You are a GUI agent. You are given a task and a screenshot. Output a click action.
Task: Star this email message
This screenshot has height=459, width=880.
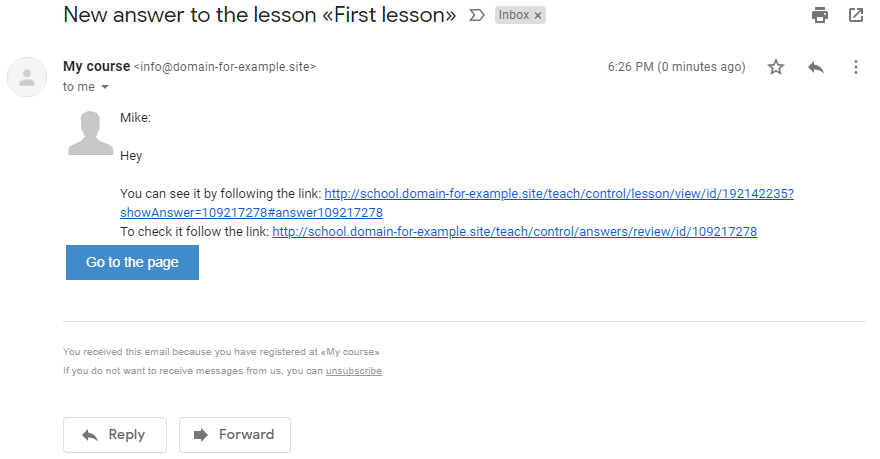pyautogui.click(x=776, y=67)
